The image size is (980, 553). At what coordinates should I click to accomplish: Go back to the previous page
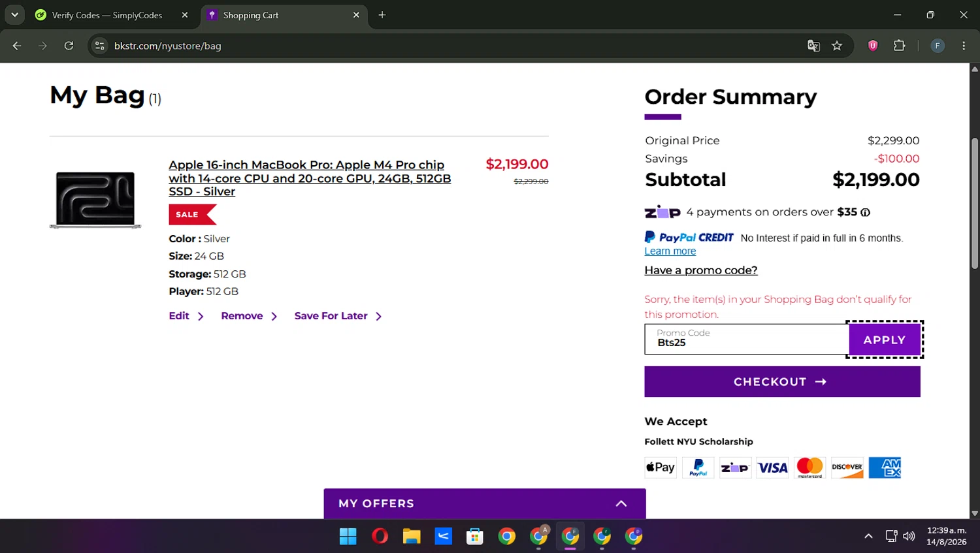tap(17, 46)
